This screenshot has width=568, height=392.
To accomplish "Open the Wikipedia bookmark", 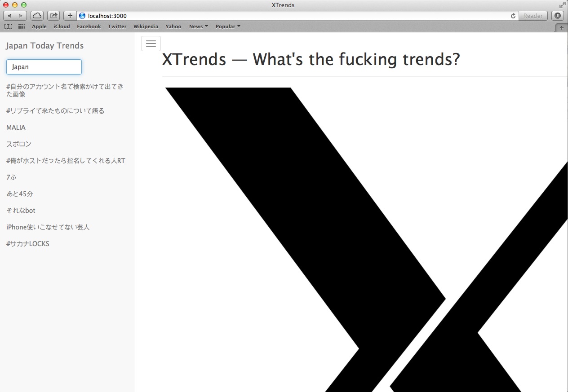I will (x=146, y=26).
